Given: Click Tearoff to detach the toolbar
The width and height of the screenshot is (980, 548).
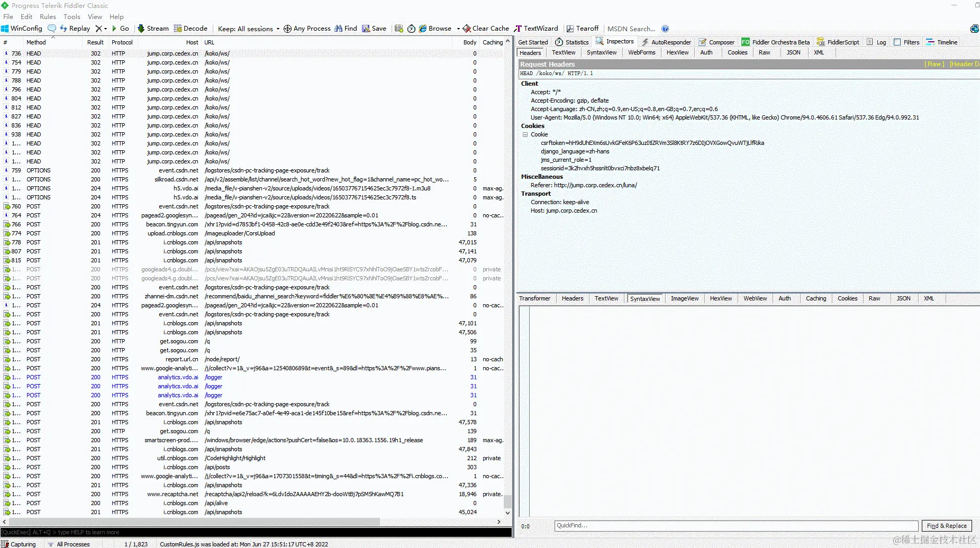Looking at the screenshot, I should click(583, 29).
